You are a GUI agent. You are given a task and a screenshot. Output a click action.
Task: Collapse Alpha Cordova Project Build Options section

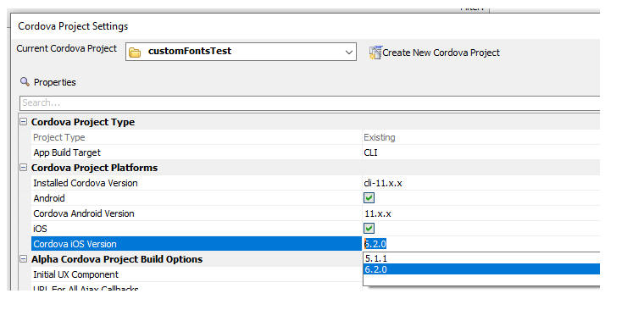[24, 259]
